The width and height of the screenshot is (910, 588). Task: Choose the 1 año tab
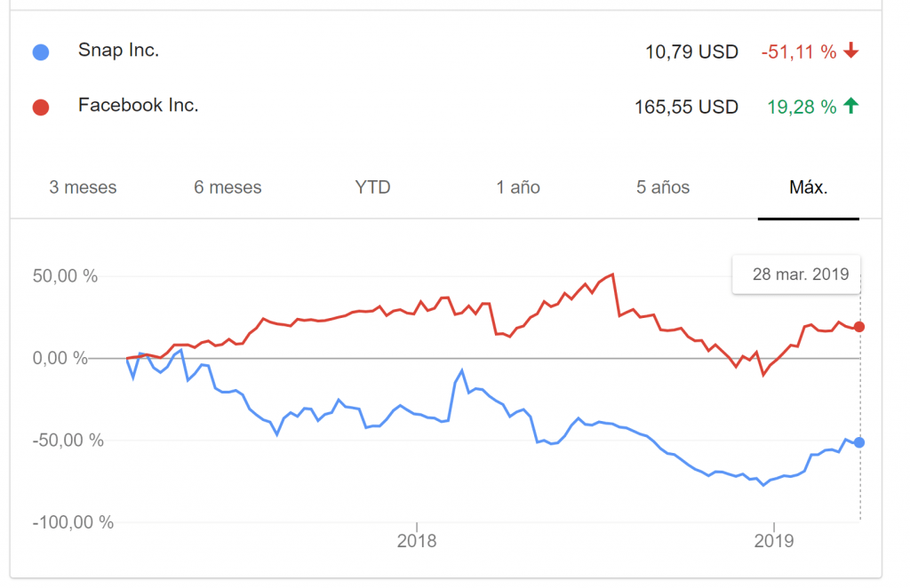518,187
